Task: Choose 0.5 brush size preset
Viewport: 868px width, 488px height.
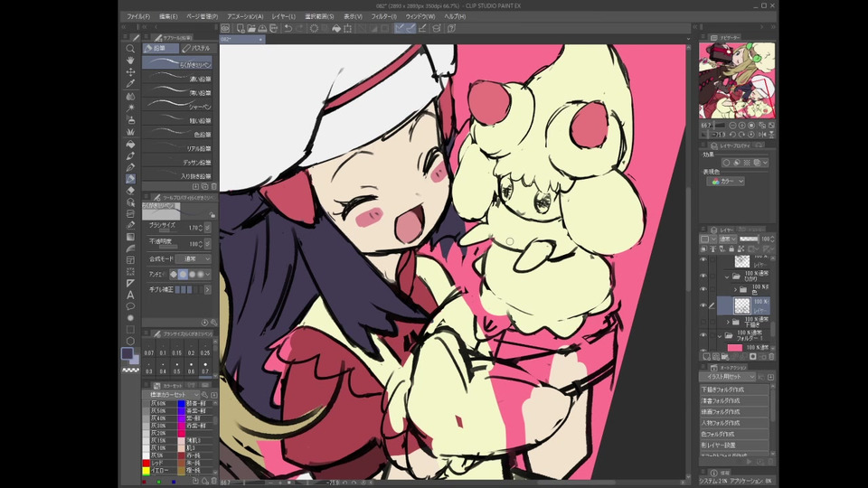Action: coord(177,369)
